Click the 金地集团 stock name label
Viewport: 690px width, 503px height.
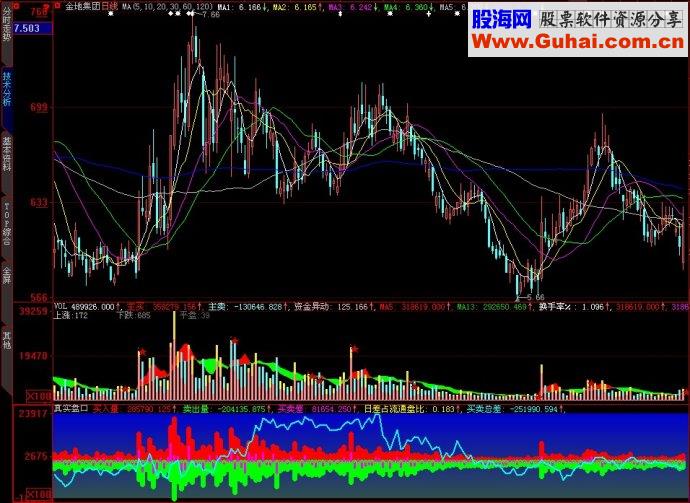pyautogui.click(x=83, y=7)
